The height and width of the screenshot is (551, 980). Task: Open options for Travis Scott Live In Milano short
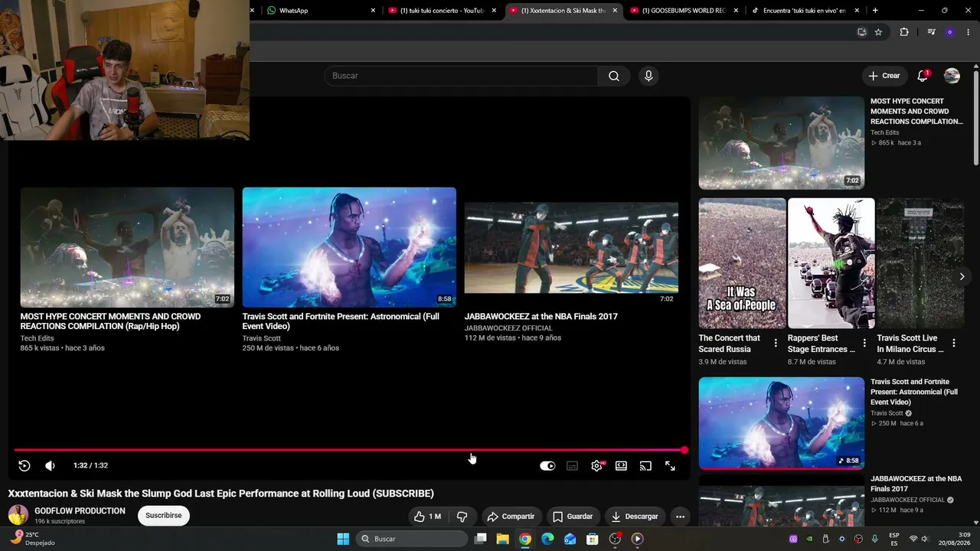(954, 344)
